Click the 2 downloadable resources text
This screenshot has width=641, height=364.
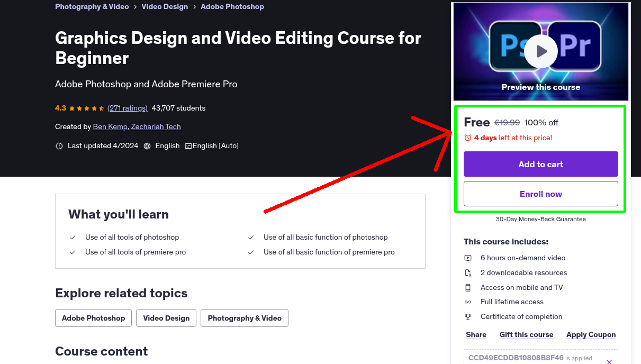pyautogui.click(x=524, y=273)
